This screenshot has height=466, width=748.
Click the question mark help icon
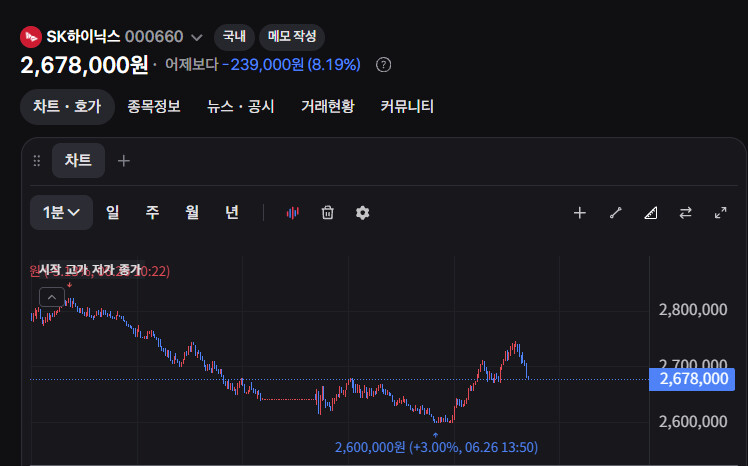click(x=383, y=64)
